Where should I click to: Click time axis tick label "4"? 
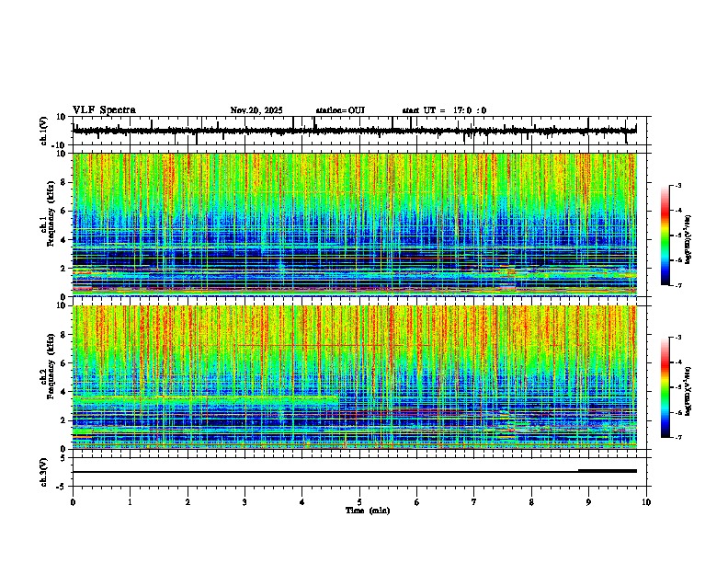point(302,502)
